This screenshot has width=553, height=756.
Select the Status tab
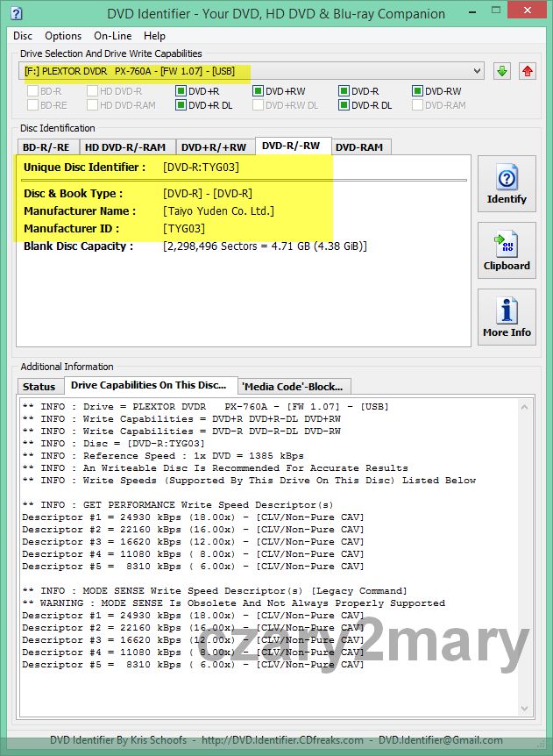[39, 387]
